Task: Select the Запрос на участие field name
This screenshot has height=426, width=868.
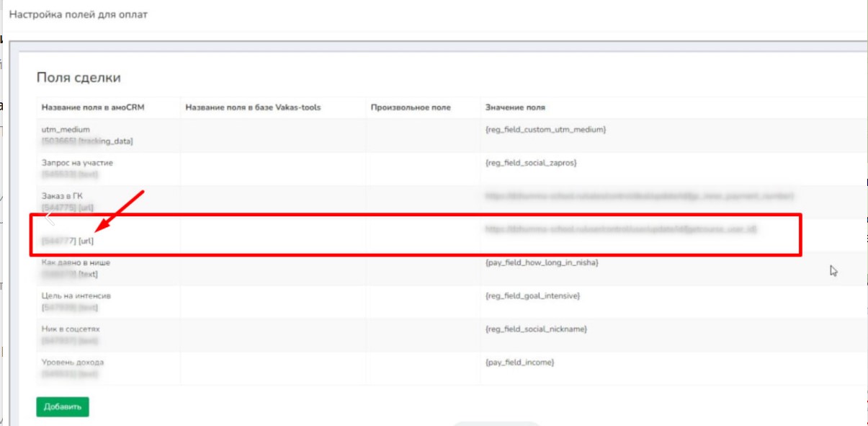Action: [77, 163]
